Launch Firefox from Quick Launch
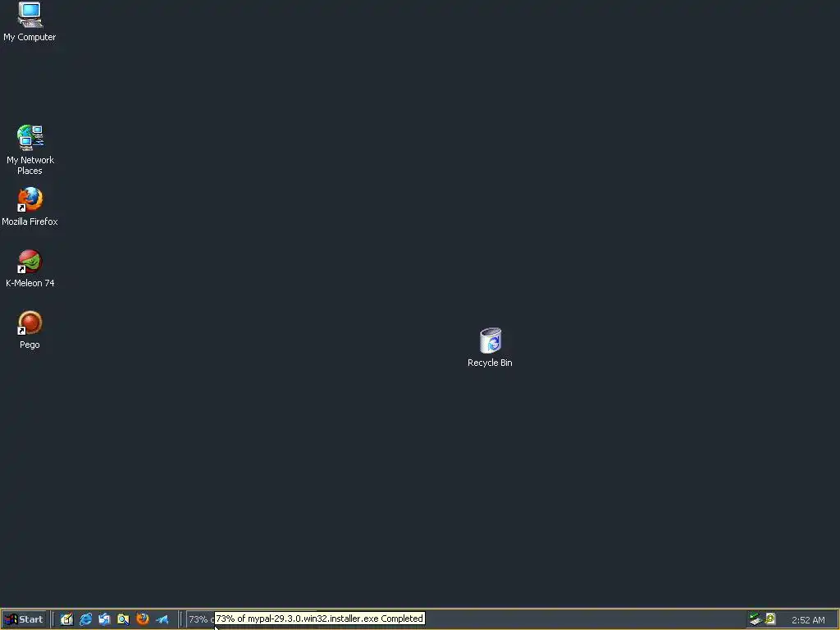This screenshot has height=630, width=840. point(143,619)
